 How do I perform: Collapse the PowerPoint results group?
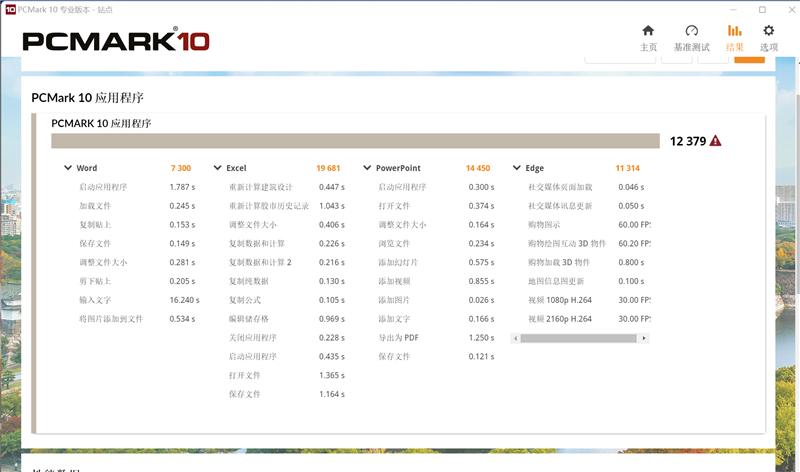367,168
